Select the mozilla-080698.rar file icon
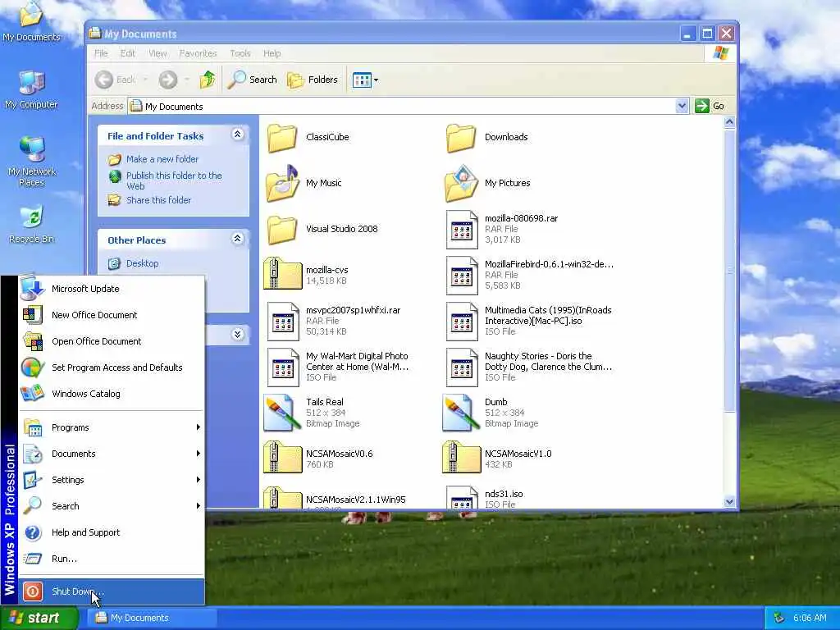The width and height of the screenshot is (840, 630). 462,230
